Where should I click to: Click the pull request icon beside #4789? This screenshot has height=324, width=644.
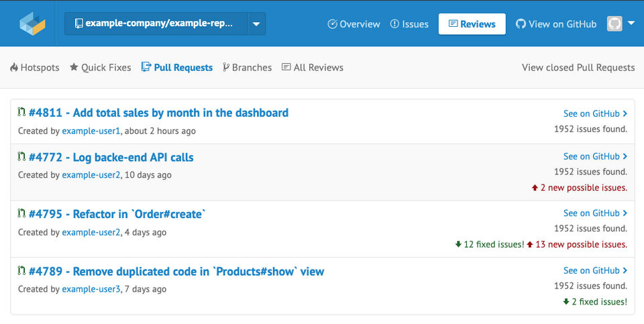click(x=21, y=272)
